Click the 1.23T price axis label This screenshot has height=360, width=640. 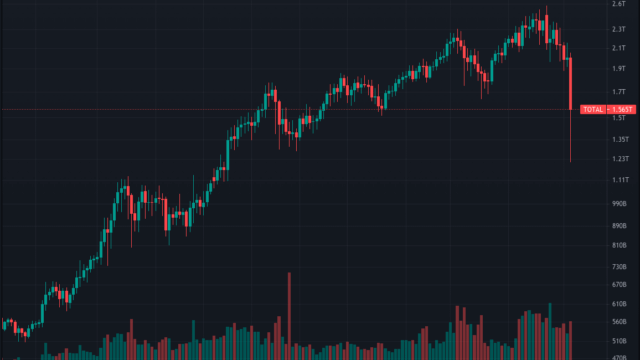point(620,159)
